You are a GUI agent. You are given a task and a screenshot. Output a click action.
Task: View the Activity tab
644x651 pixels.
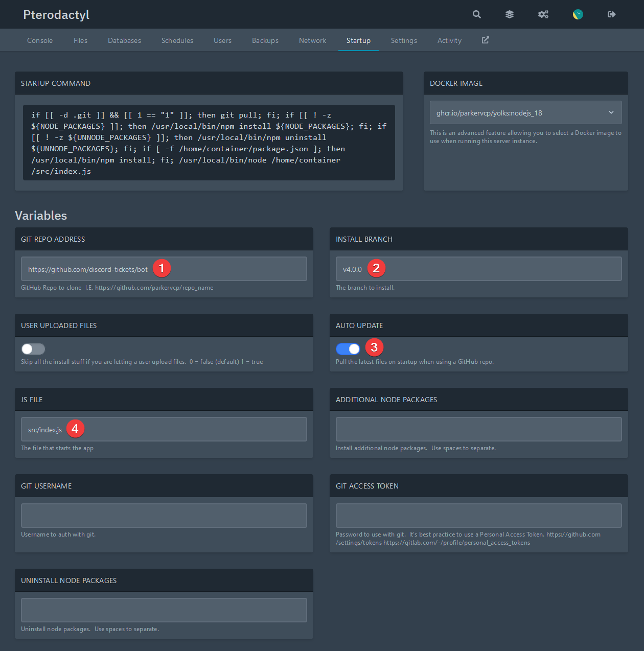click(449, 40)
